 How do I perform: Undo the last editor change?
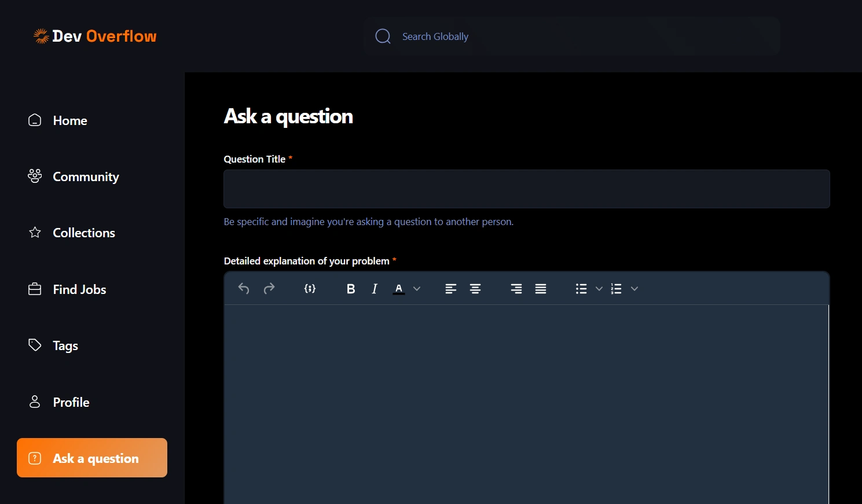(x=244, y=288)
